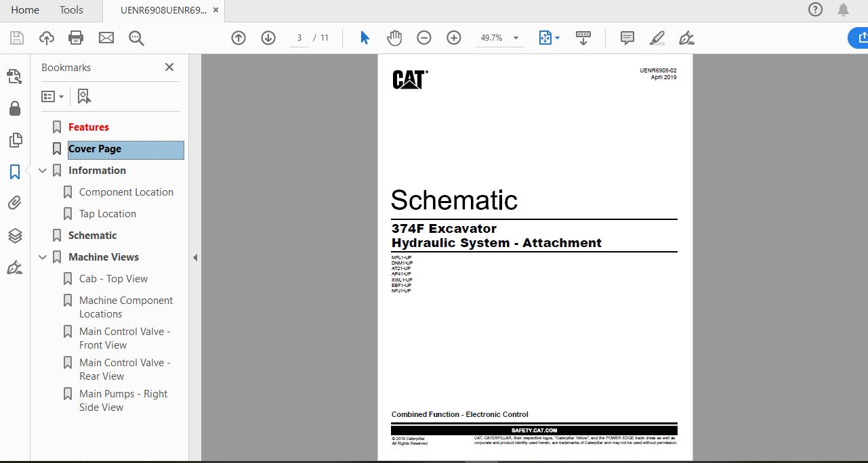Click Combined Function - Electronic Control text
868x463 pixels.
click(459, 414)
